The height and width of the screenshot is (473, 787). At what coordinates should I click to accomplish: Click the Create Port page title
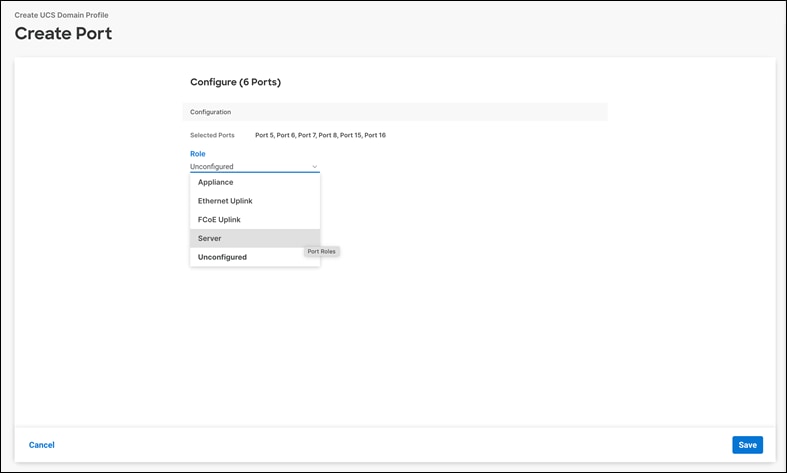tap(63, 34)
